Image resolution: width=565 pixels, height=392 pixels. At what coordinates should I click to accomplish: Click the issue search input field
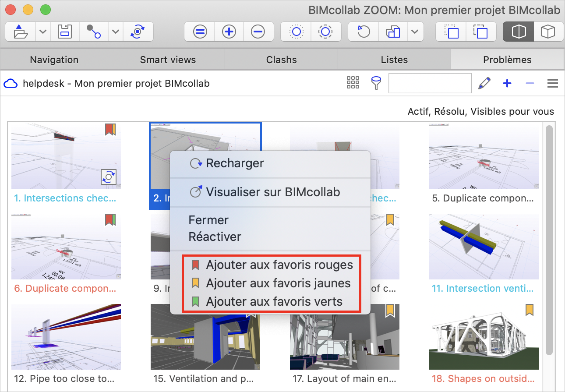pyautogui.click(x=430, y=83)
